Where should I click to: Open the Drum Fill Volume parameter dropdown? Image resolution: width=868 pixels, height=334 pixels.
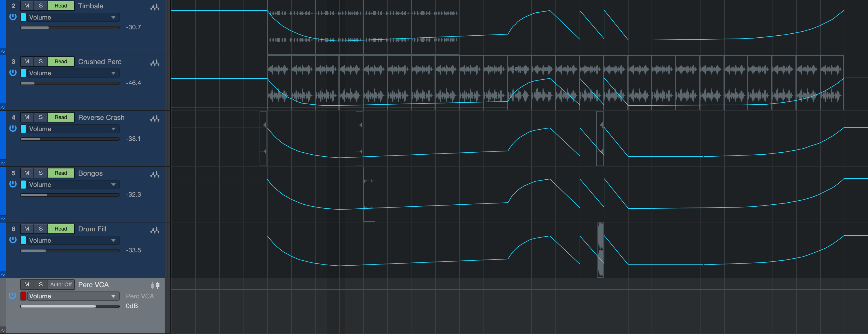[x=73, y=240]
